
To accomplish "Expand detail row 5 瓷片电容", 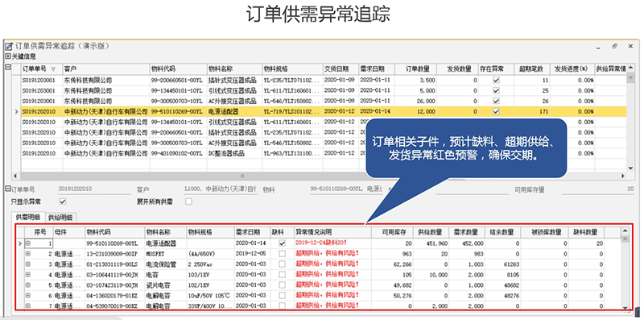I will [28, 285].
